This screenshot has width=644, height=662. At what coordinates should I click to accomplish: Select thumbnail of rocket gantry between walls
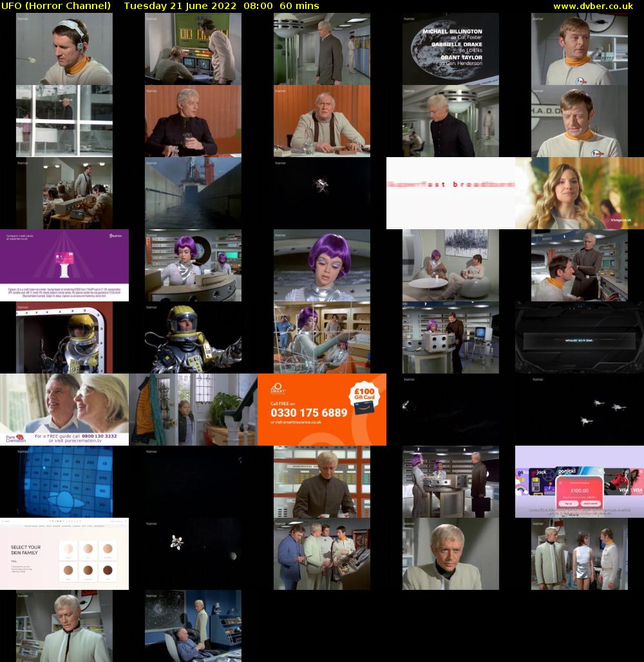click(x=193, y=193)
